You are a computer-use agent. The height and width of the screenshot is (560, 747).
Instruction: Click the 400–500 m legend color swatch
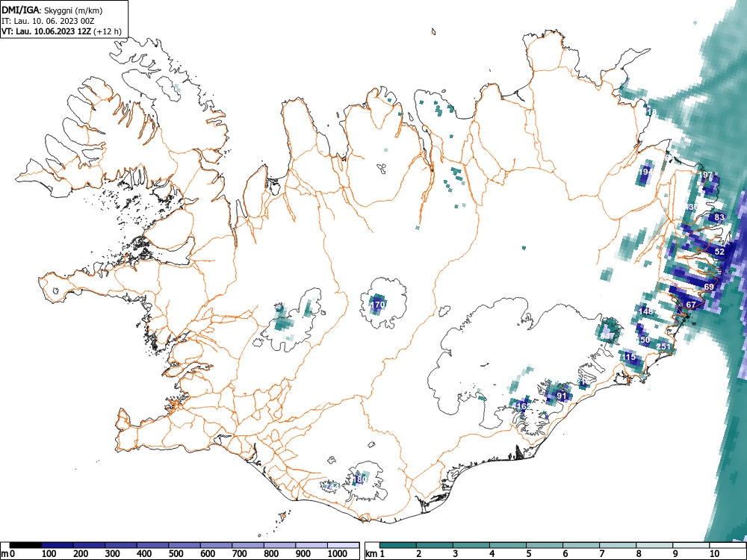click(153, 545)
